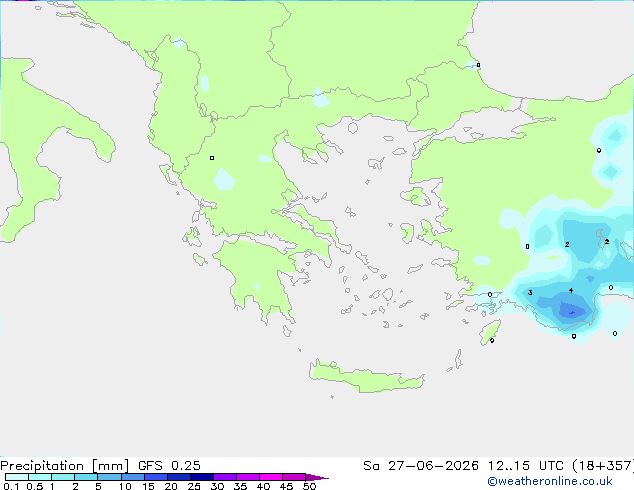Click the 'Sa 27-06-2026' date text
Image resolution: width=634 pixels, height=490 pixels.
(x=421, y=466)
